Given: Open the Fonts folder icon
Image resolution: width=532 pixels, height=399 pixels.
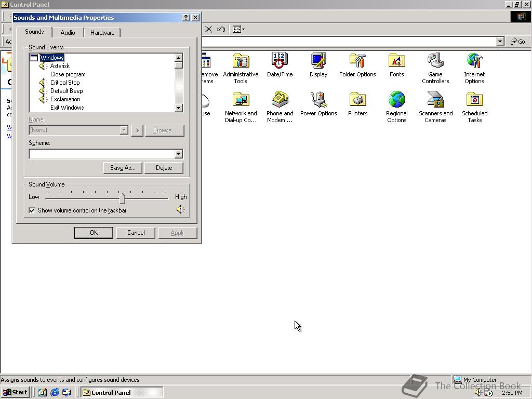Looking at the screenshot, I should click(x=396, y=61).
